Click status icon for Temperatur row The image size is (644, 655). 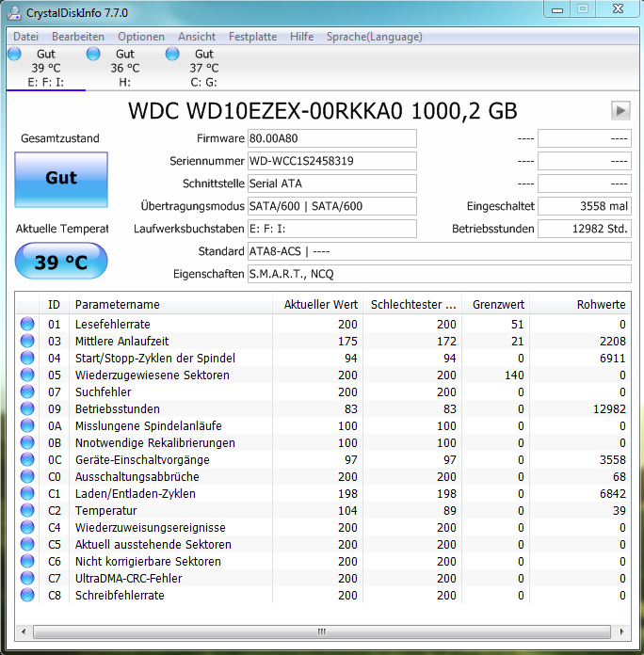(27, 510)
